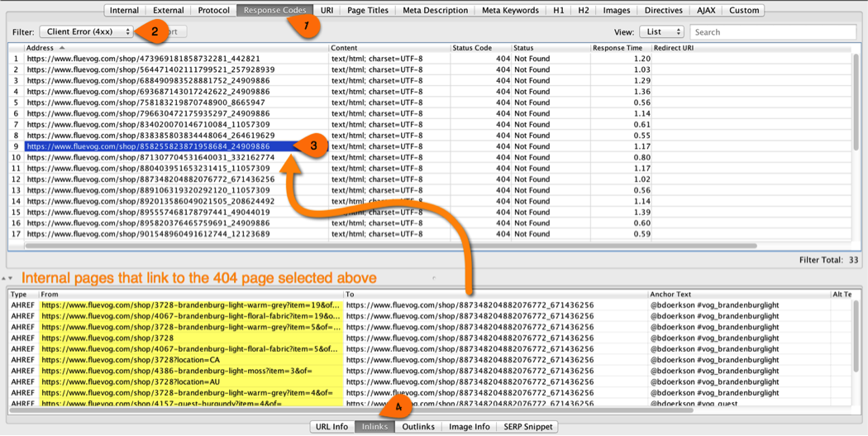Collapse the lower panel with the divider arrows

point(7,278)
